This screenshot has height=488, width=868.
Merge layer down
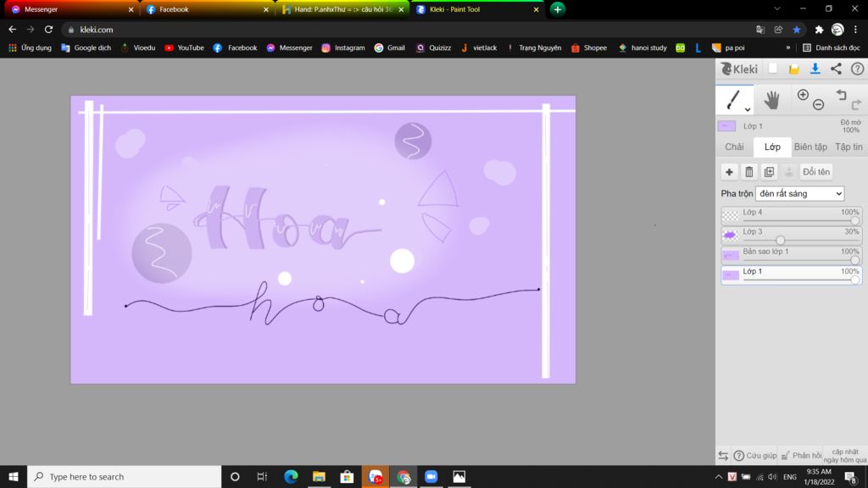click(789, 172)
